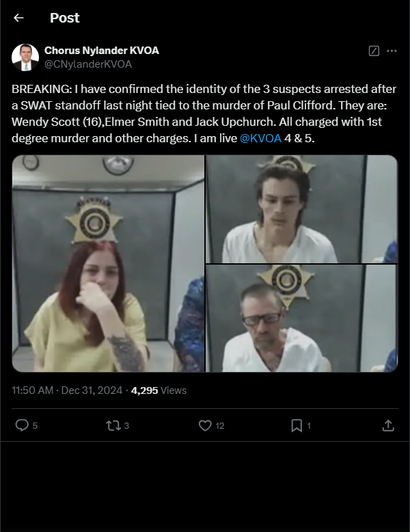
Task: Open the top-right photo of long-haired suspect
Action: coord(301,209)
